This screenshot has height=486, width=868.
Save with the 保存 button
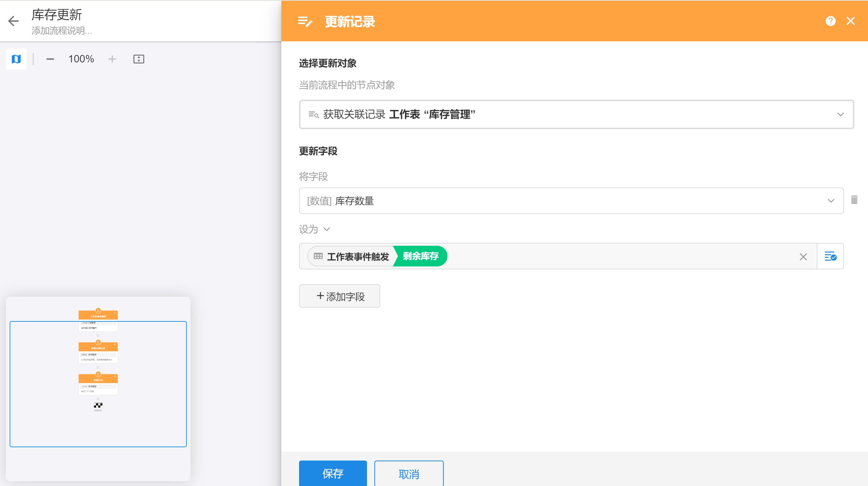[333, 473]
